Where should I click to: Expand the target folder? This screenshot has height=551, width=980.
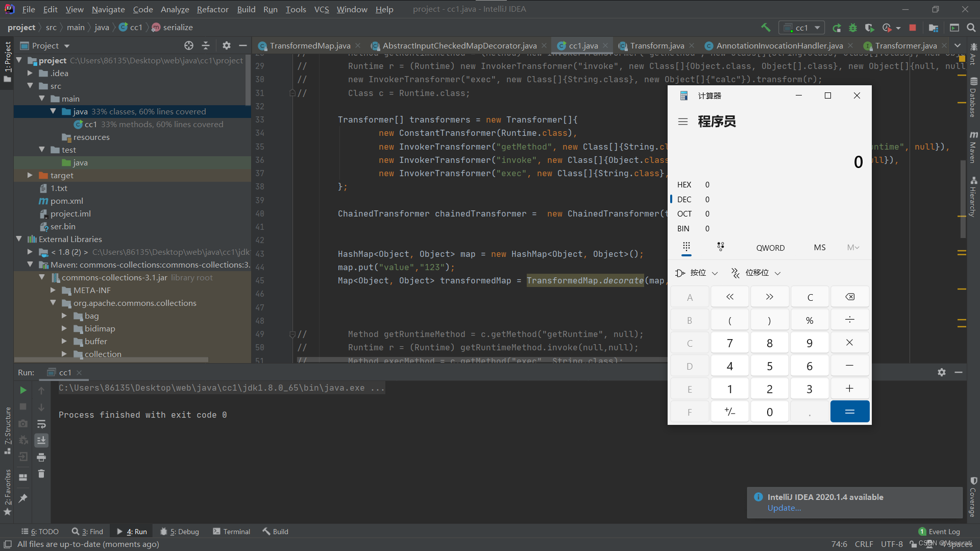[30, 175]
